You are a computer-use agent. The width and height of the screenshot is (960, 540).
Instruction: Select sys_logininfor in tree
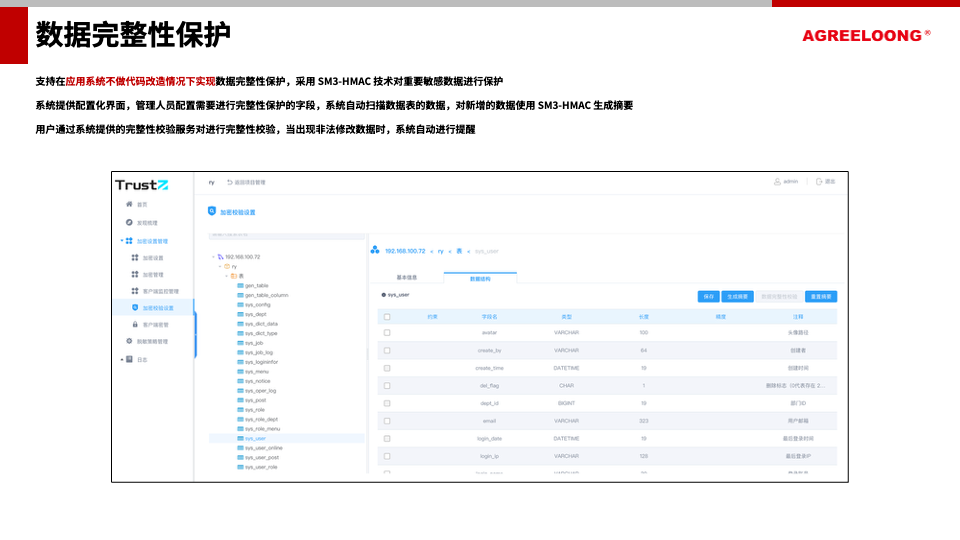pyautogui.click(x=261, y=362)
